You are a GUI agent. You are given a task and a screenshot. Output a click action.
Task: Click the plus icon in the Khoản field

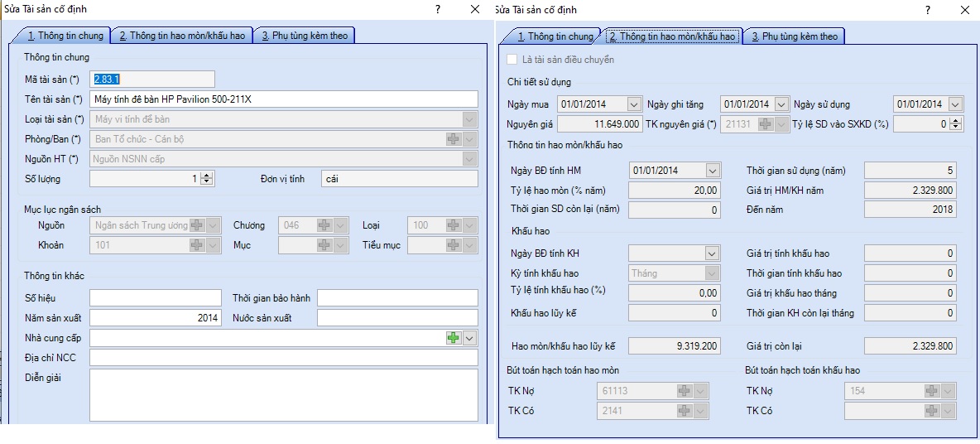pos(196,245)
